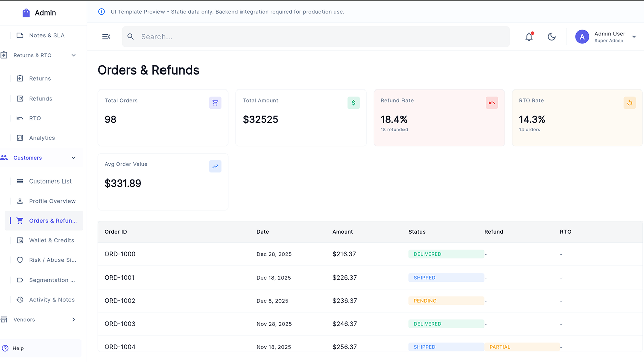Click the PENDING status badge
Screen dimensions: 644x362
[446, 301]
